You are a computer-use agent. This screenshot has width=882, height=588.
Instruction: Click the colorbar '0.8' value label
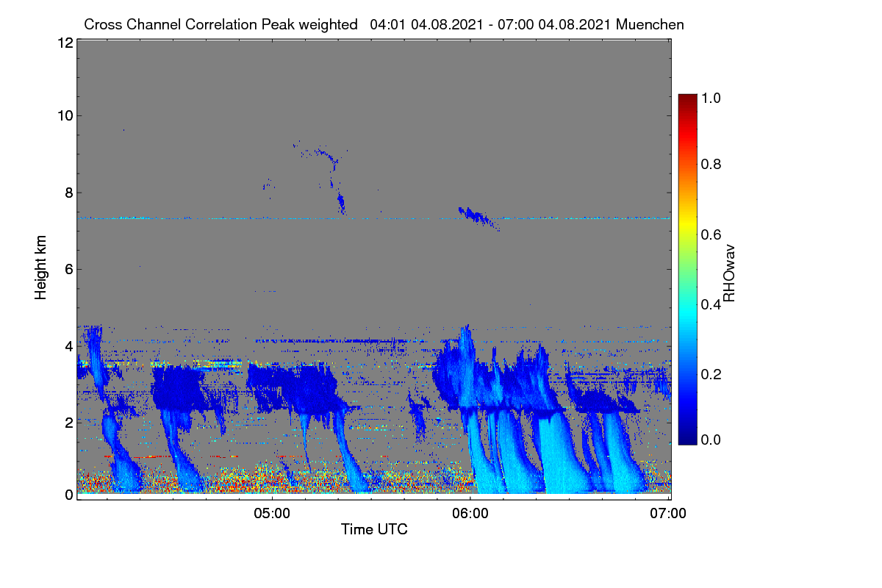pos(711,165)
